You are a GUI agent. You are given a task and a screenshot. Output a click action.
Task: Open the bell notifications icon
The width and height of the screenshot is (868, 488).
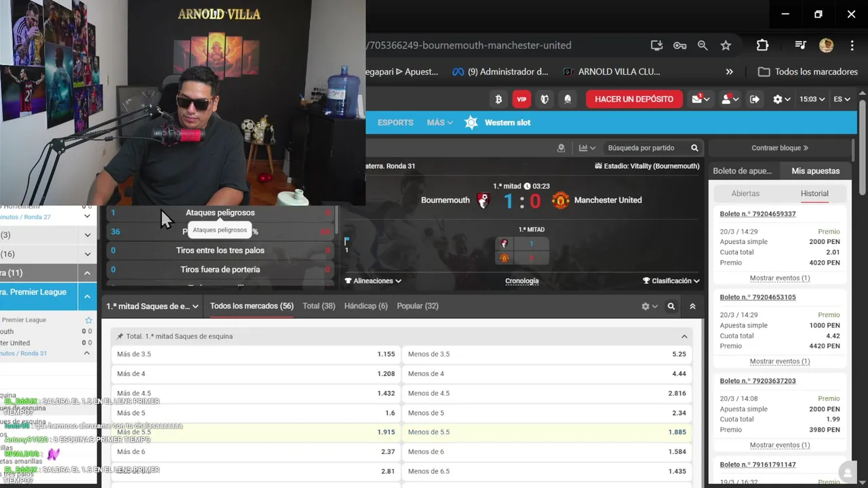(x=568, y=99)
